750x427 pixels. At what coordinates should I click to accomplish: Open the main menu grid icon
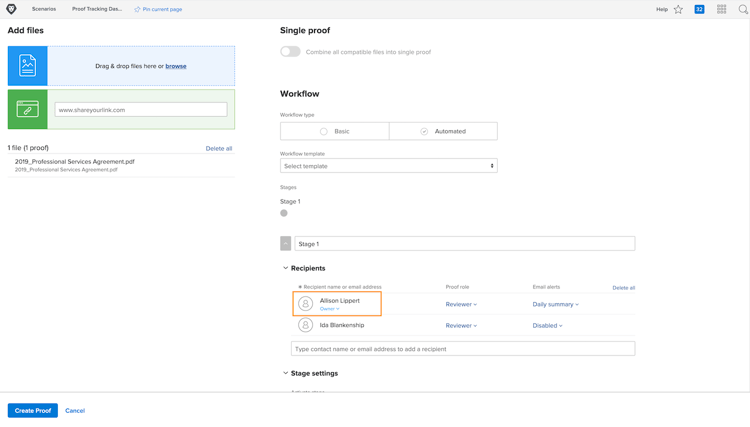(721, 9)
